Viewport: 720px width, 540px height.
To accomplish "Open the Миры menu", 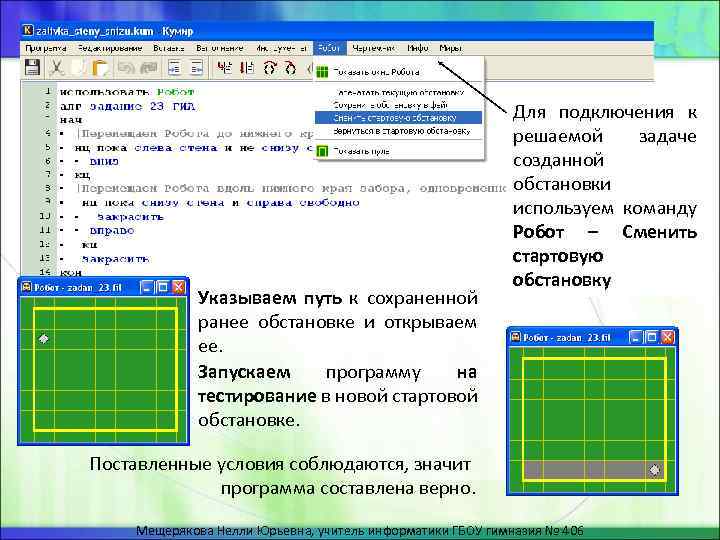I will point(450,48).
